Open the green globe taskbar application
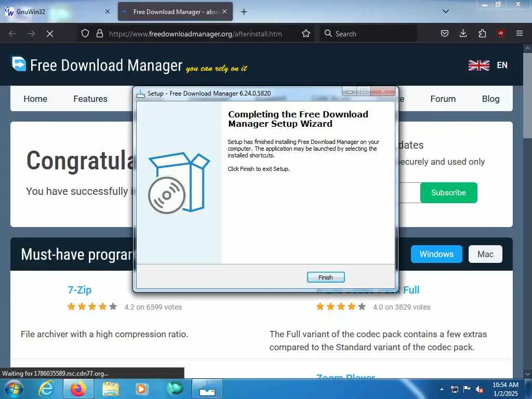This screenshot has width=532, height=399. pos(175,388)
